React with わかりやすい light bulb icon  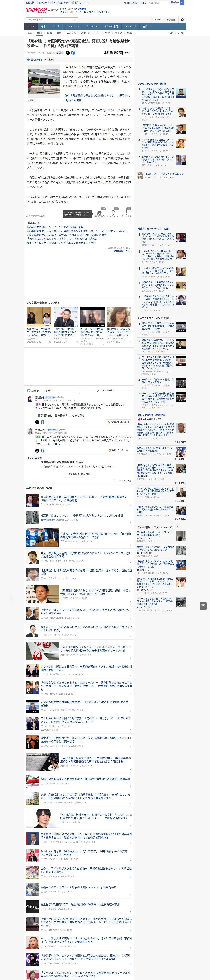[x=113, y=213]
